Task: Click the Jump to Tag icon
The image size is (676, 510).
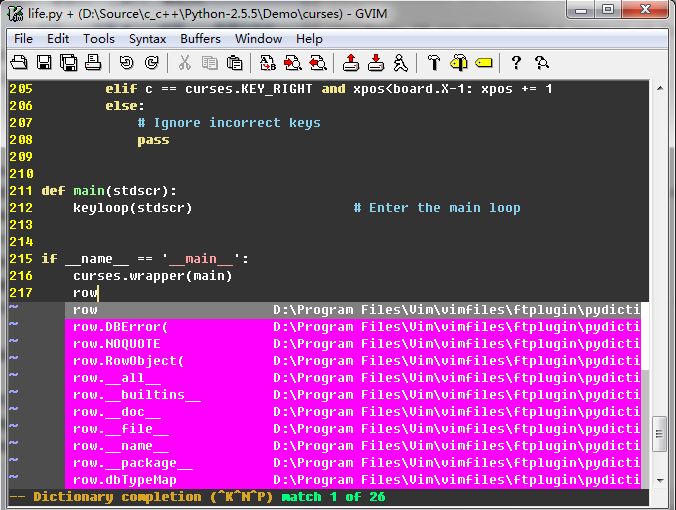Action: click(483, 63)
